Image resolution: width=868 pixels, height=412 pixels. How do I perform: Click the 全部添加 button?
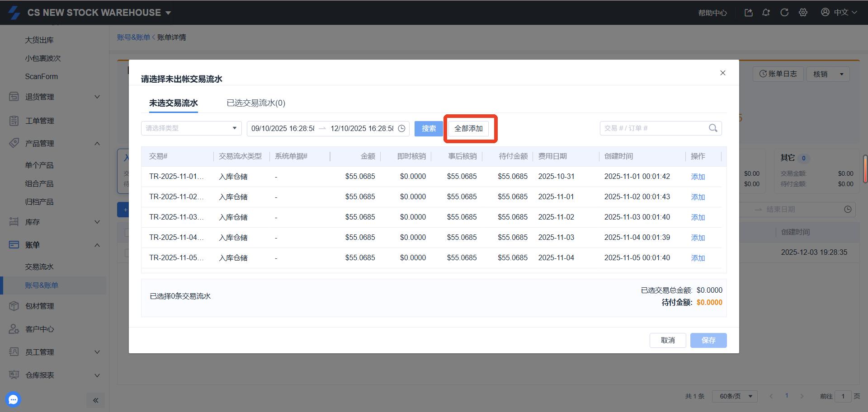[468, 129]
